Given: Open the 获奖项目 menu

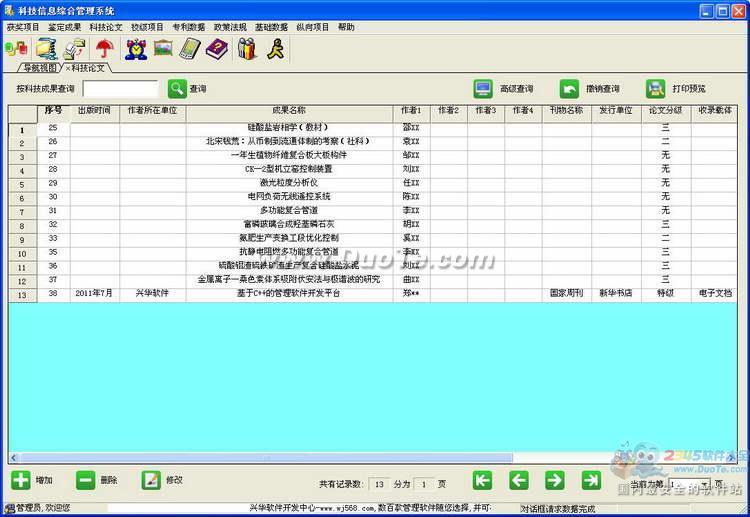Looking at the screenshot, I should 23,27.
